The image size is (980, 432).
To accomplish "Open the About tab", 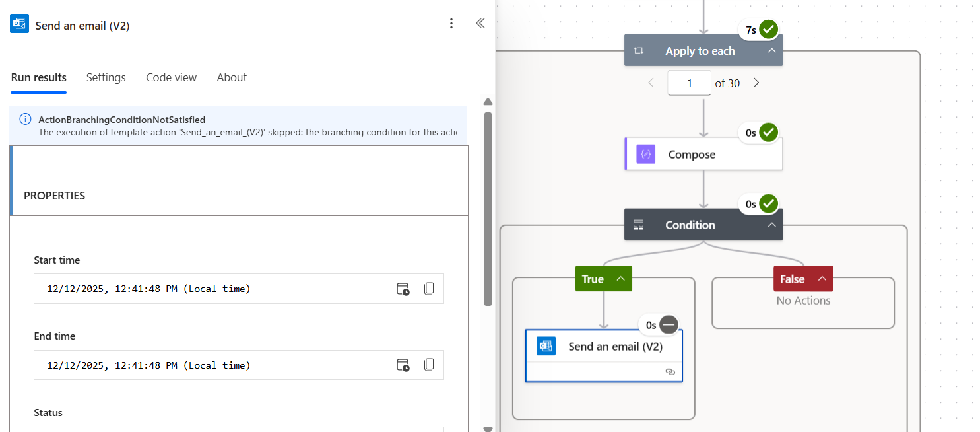I will coord(232,77).
